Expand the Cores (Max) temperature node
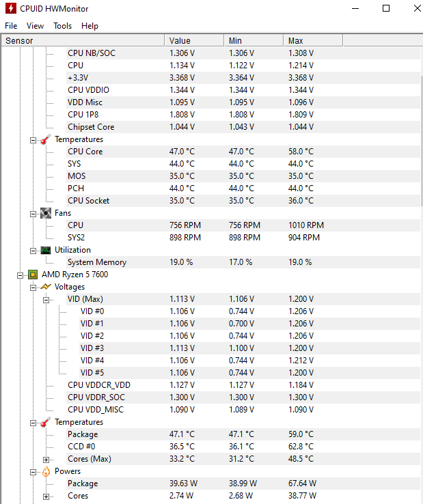Screen dimensions: 423x504 (x=46, y=460)
